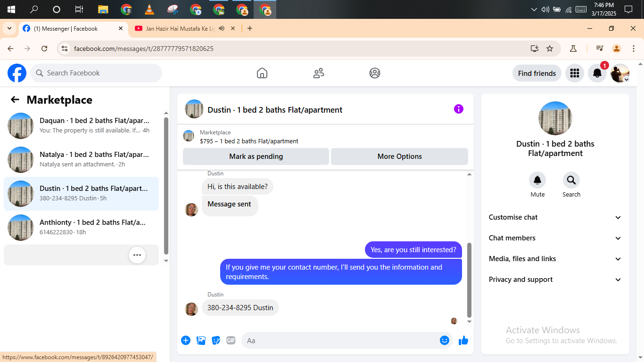The width and height of the screenshot is (644, 362).
Task: Open the three-dots options in chat list
Action: [x=137, y=255]
